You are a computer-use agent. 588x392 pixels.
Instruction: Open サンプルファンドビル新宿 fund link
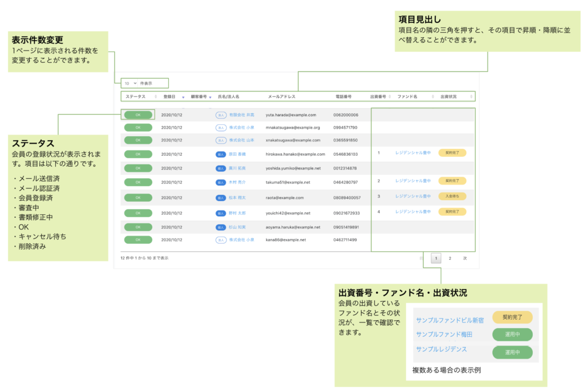click(x=450, y=319)
